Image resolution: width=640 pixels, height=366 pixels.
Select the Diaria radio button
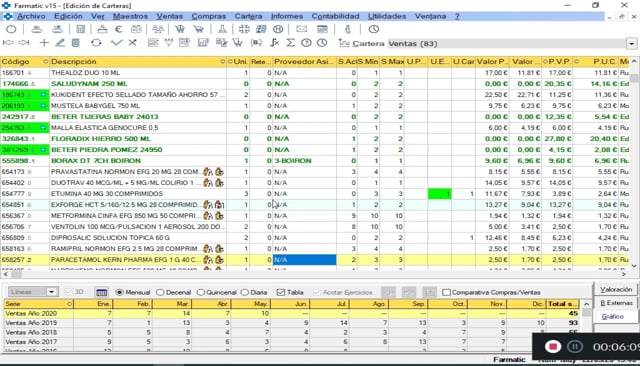point(244,293)
